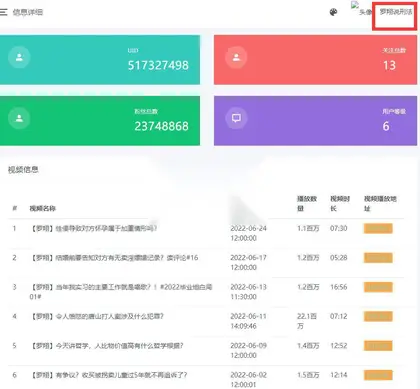Click the 视频播放地址 column header
This screenshot has width=420, height=389.
click(380, 203)
